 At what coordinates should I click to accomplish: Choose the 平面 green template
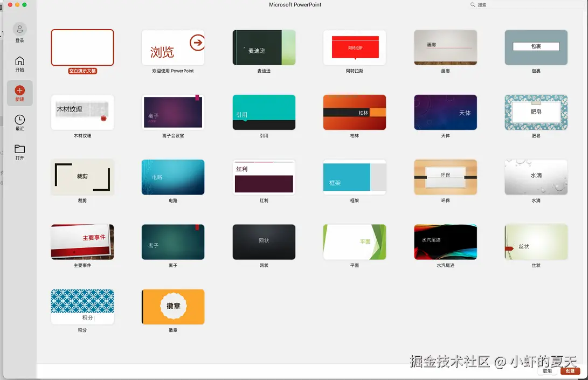pos(355,242)
